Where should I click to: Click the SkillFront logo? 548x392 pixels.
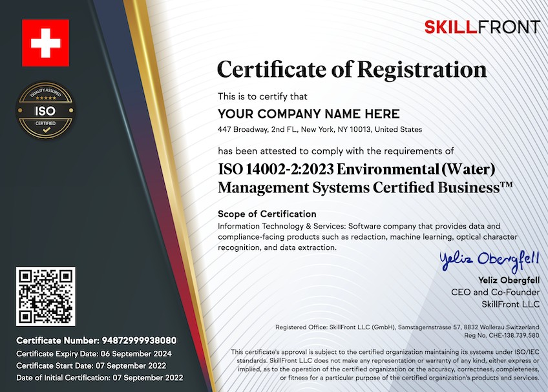pyautogui.click(x=481, y=27)
